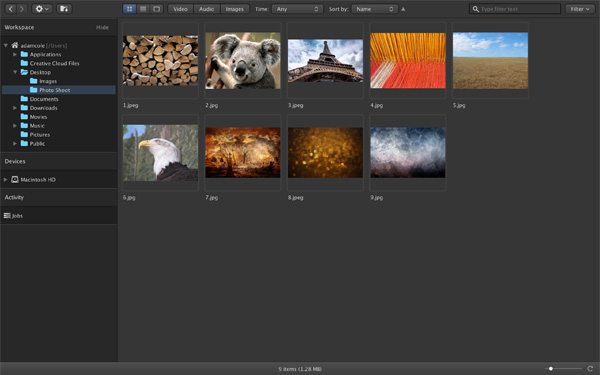600x375 pixels.
Task: Select the Downloads folder
Action: coord(39,108)
